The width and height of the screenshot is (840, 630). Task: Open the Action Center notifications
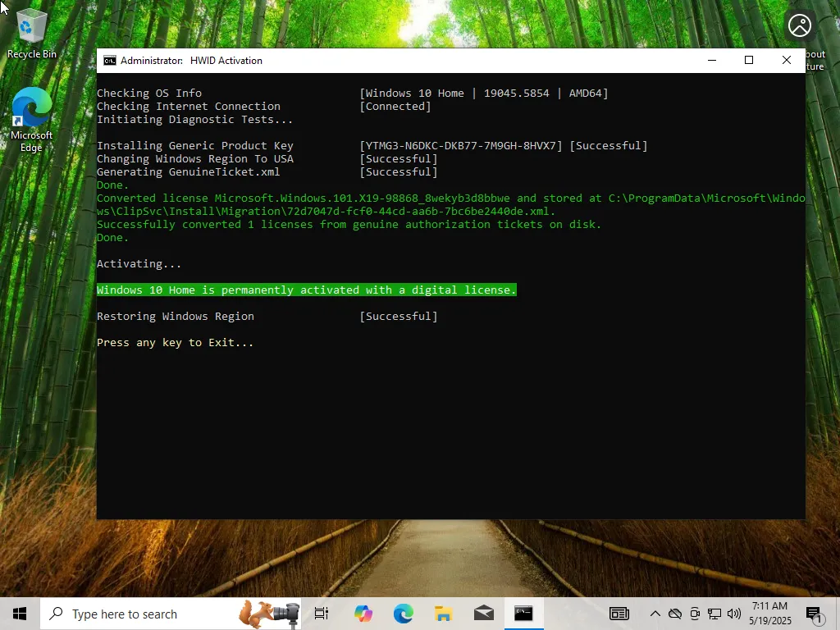click(x=813, y=614)
